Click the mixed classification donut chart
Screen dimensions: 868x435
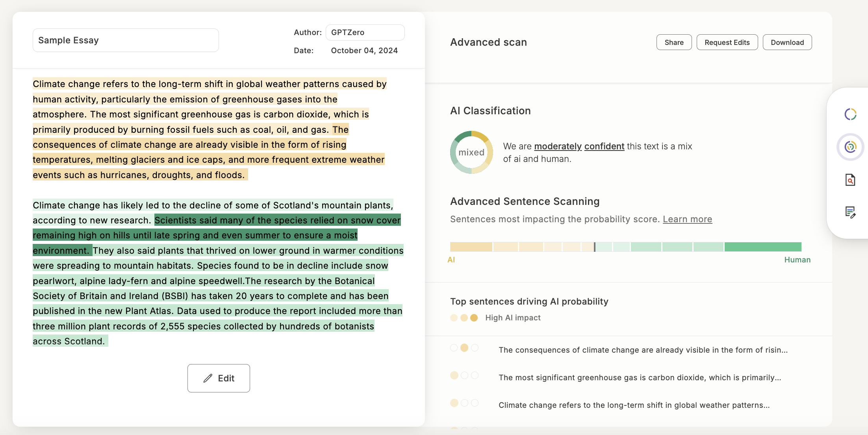471,152
